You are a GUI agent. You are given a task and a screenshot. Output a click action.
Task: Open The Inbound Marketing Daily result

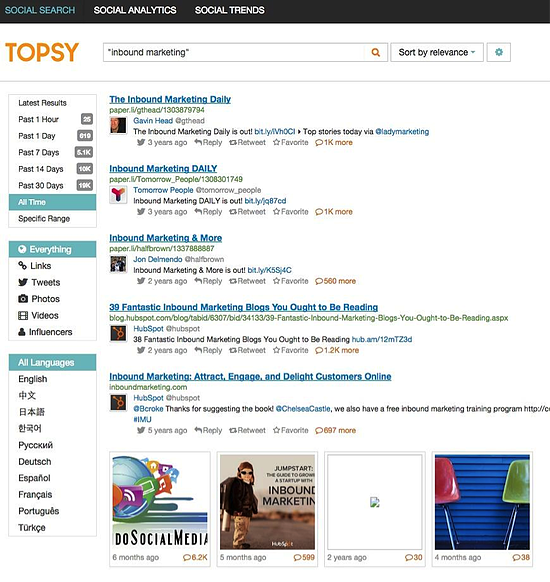tap(170, 99)
